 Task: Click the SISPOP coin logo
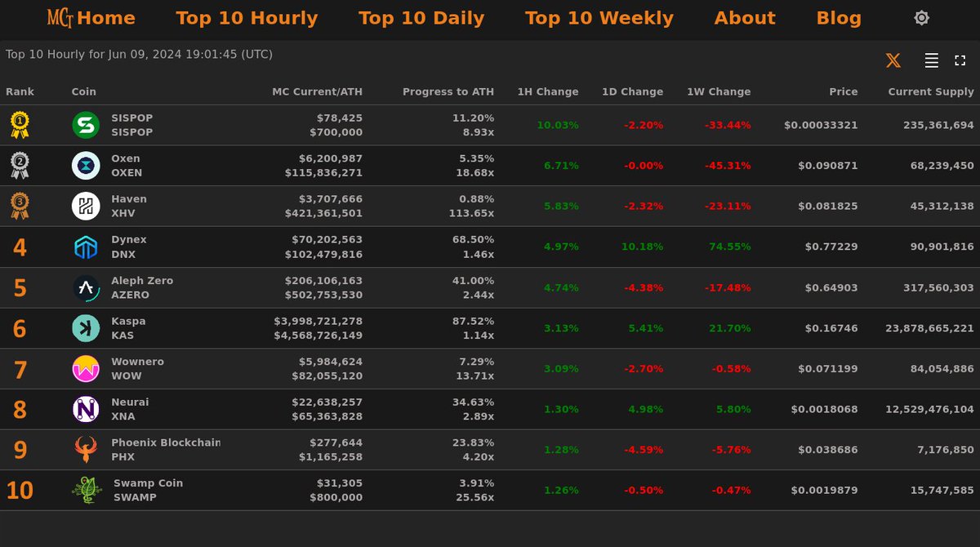coord(86,125)
